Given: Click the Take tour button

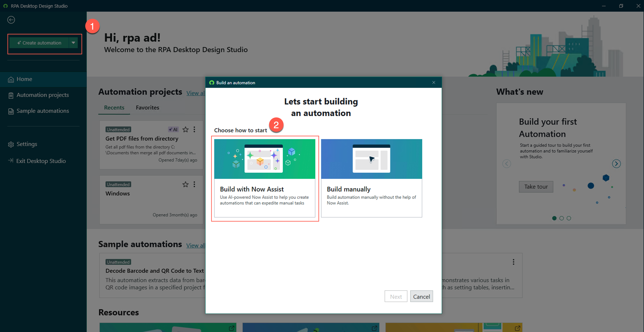Looking at the screenshot, I should tap(536, 187).
